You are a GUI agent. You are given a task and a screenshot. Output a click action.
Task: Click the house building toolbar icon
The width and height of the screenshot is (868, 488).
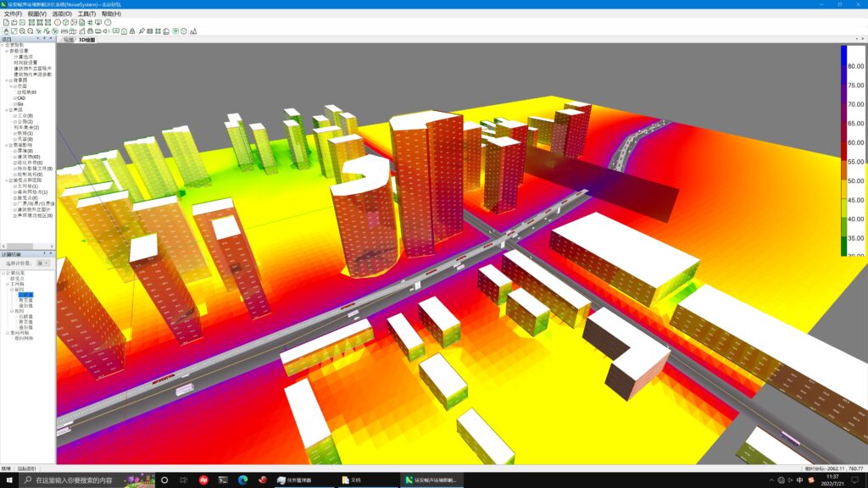coord(124,31)
